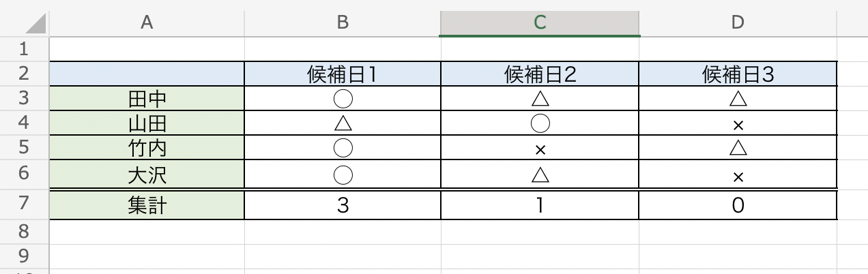The width and height of the screenshot is (868, 274).
Task: Click the circle in 山田's row
Action: pyautogui.click(x=540, y=123)
